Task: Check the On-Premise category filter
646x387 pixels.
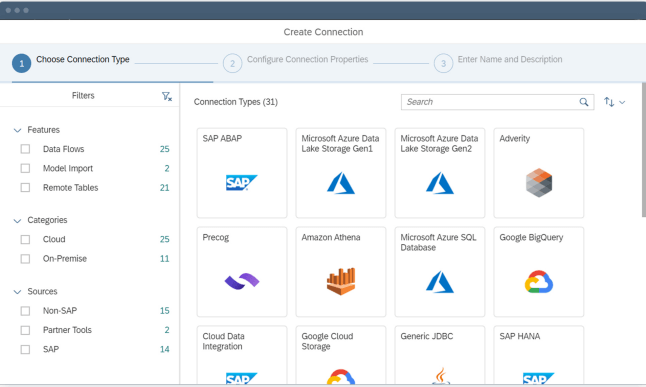Action: 25,258
